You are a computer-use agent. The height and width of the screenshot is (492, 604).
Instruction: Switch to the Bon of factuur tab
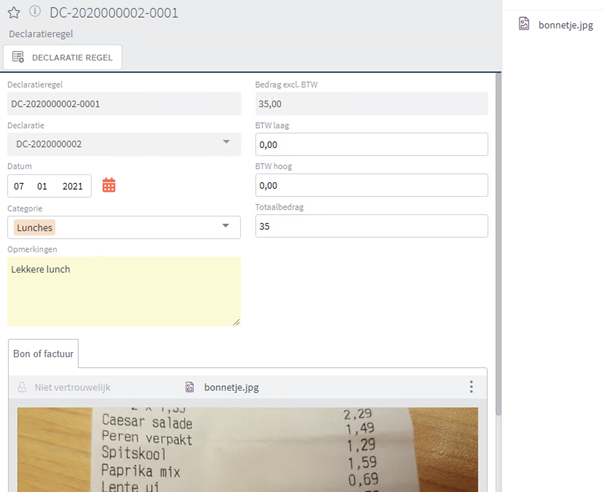43,353
